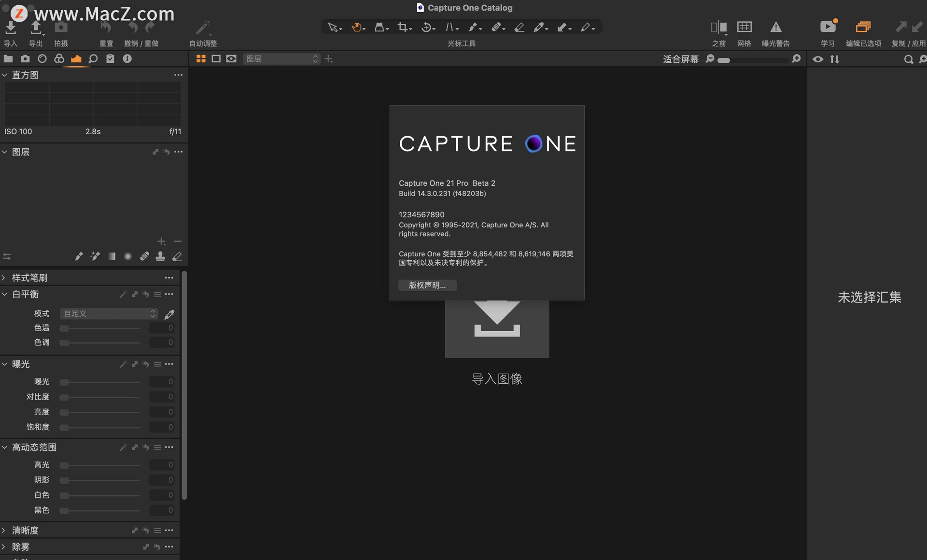
Task: Select radial gradient mask tool
Action: coord(128,256)
